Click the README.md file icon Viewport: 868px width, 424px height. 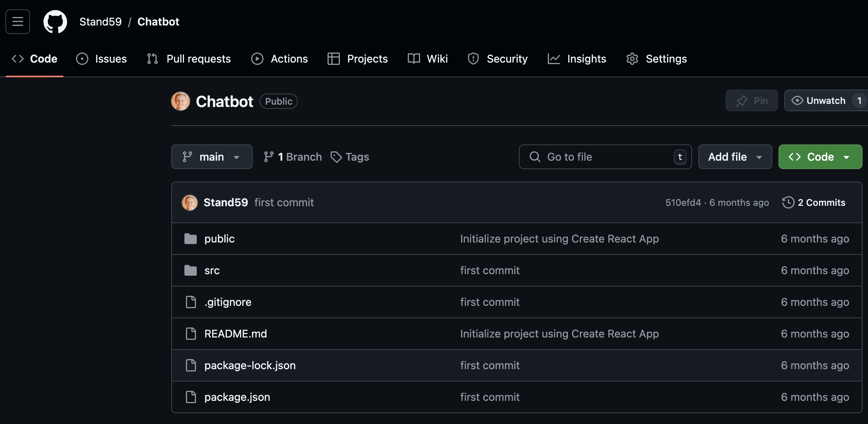pyautogui.click(x=191, y=334)
